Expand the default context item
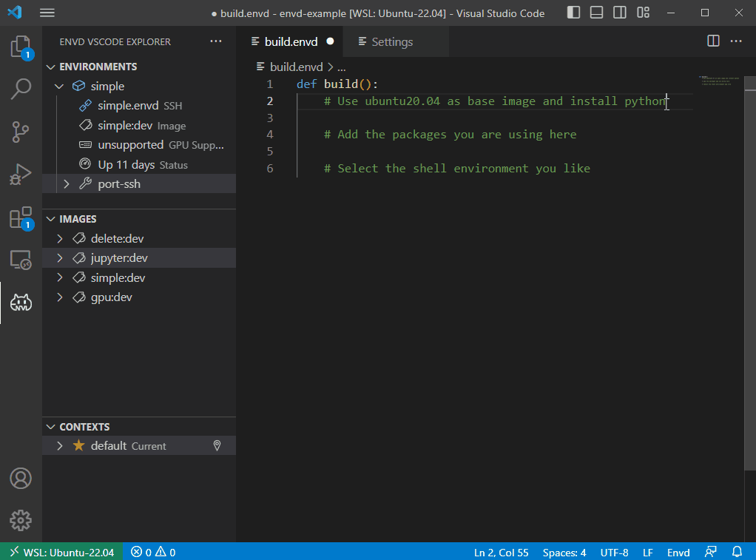The image size is (756, 560). (x=59, y=445)
